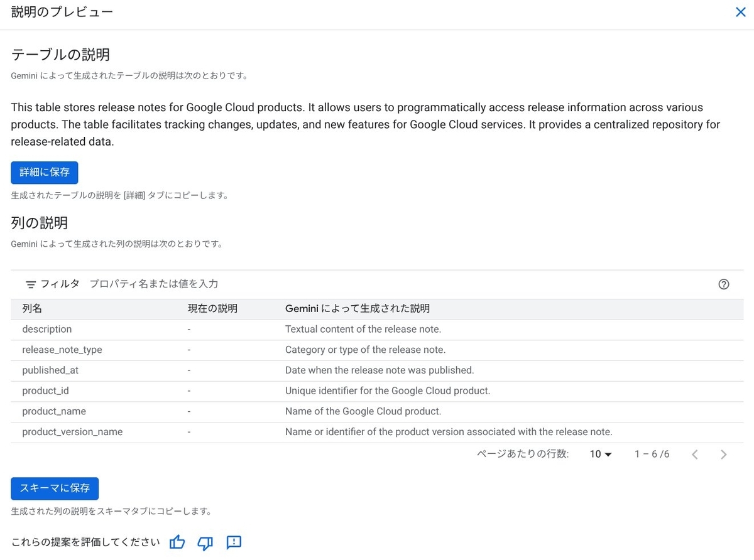Click the thumbs down rating icon

(205, 542)
